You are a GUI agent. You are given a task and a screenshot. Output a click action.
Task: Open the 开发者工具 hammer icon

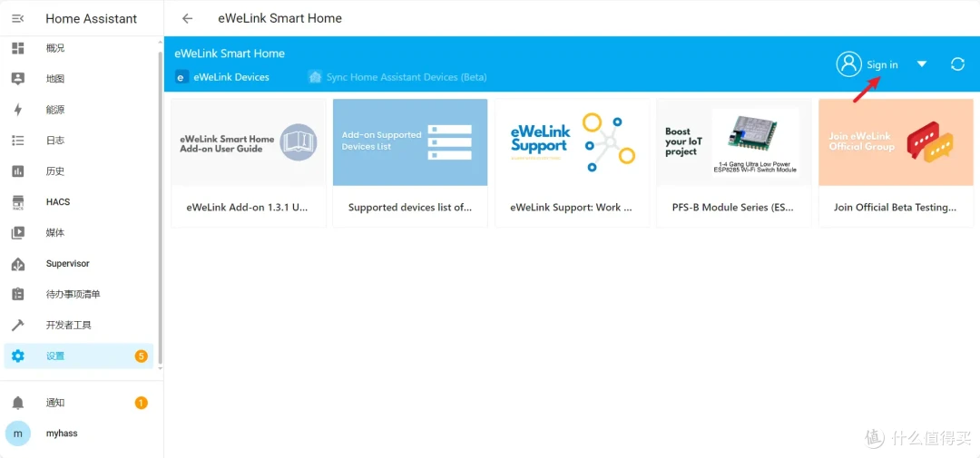[18, 325]
